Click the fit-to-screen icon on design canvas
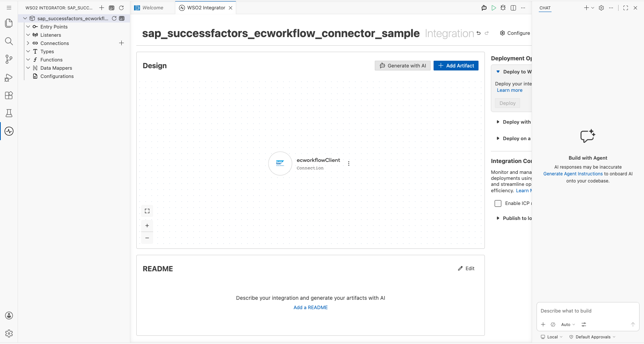 (x=147, y=211)
